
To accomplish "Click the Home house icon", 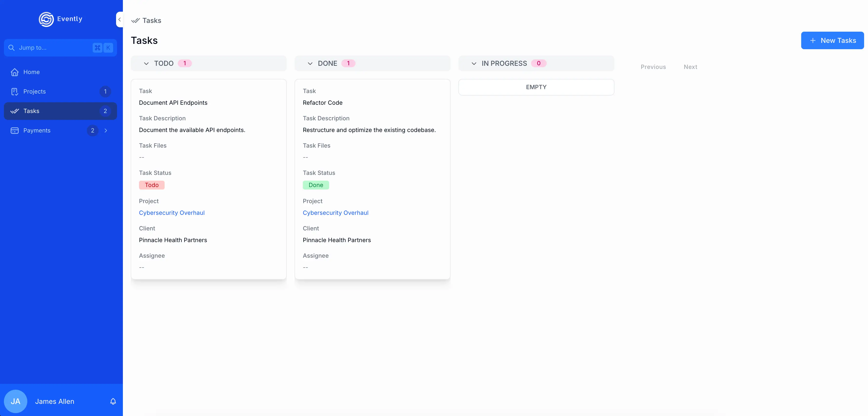I will [x=14, y=72].
